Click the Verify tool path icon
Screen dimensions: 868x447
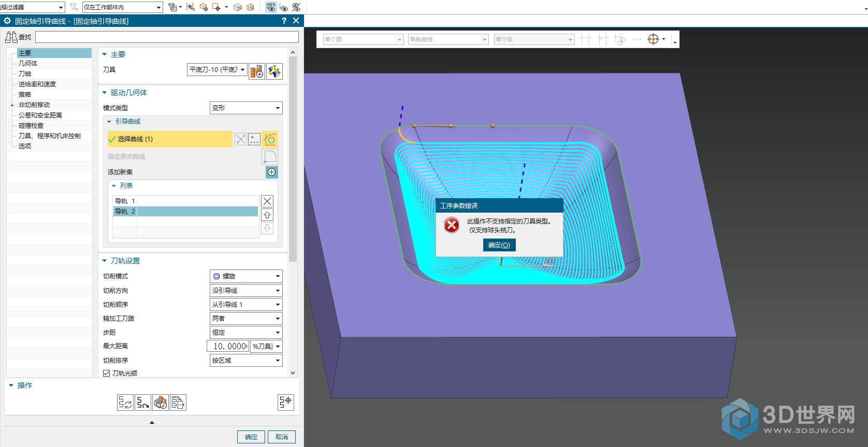(161, 403)
